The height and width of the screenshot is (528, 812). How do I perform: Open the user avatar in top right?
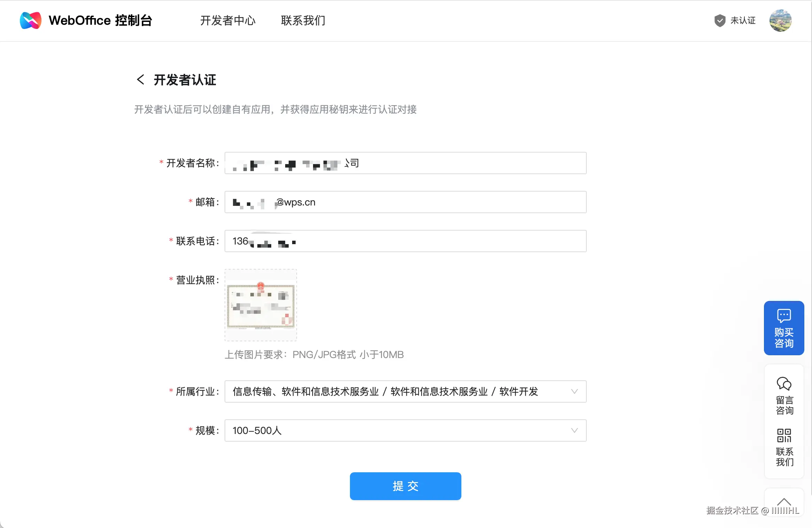(x=780, y=21)
